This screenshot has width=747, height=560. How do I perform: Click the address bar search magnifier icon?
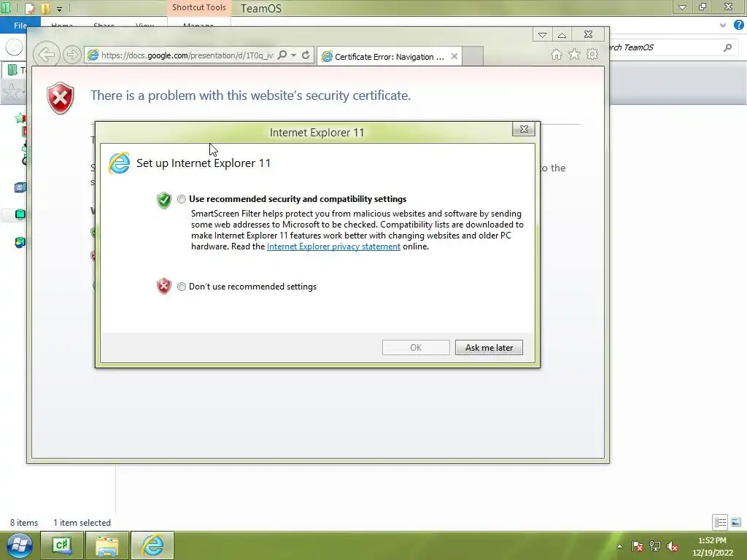[282, 55]
